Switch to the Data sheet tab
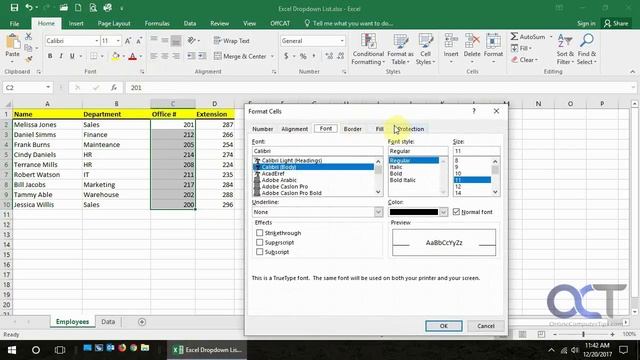 pos(108,322)
